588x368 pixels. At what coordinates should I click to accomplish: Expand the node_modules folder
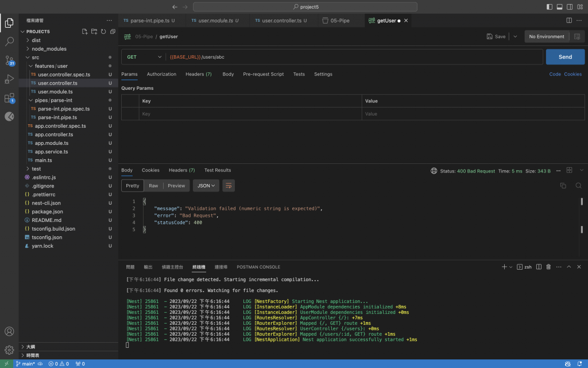tap(49, 49)
